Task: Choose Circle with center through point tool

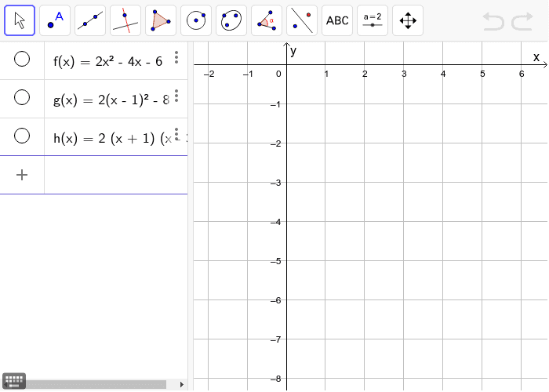Action: pos(196,20)
